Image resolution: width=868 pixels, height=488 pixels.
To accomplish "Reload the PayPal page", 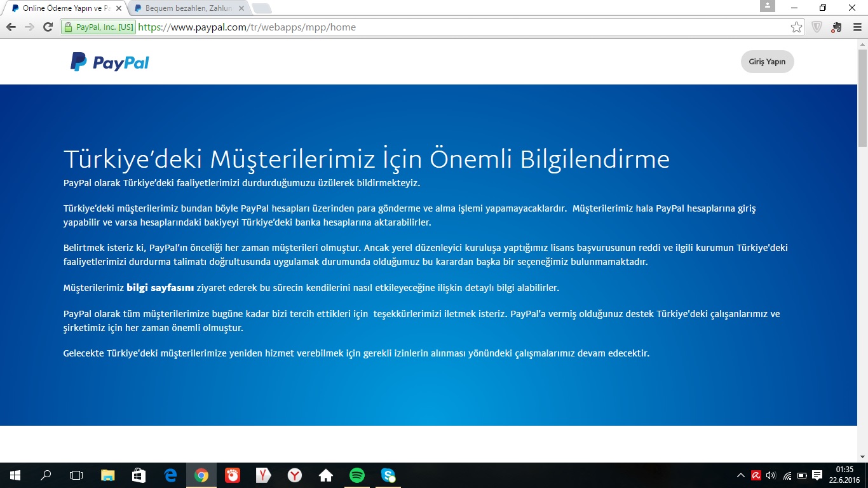I will coord(48,27).
